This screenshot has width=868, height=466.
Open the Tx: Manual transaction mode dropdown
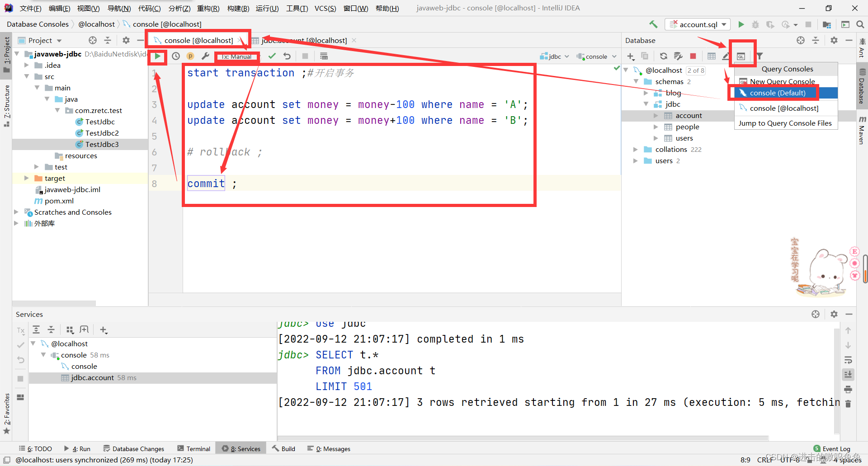coord(237,56)
